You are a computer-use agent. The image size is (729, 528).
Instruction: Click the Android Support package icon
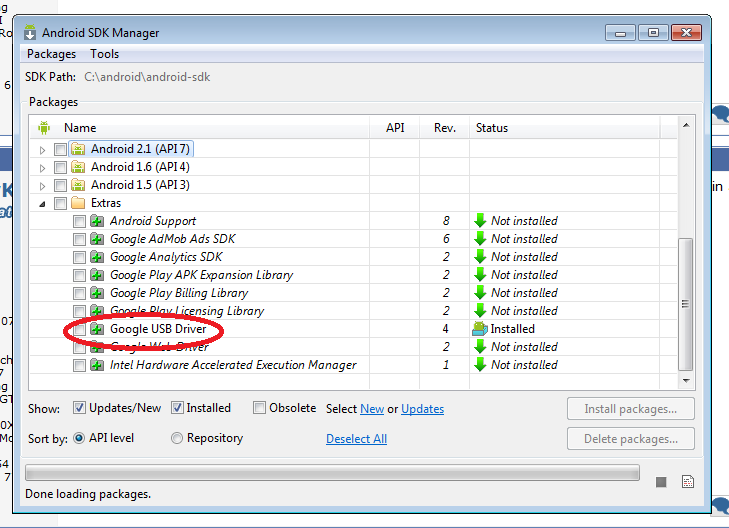point(97,221)
